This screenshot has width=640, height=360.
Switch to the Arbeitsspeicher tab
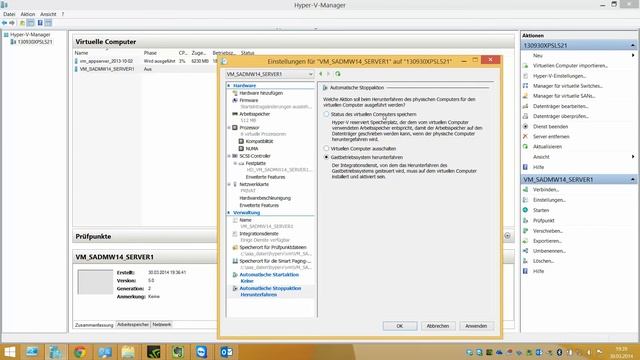tap(133, 324)
